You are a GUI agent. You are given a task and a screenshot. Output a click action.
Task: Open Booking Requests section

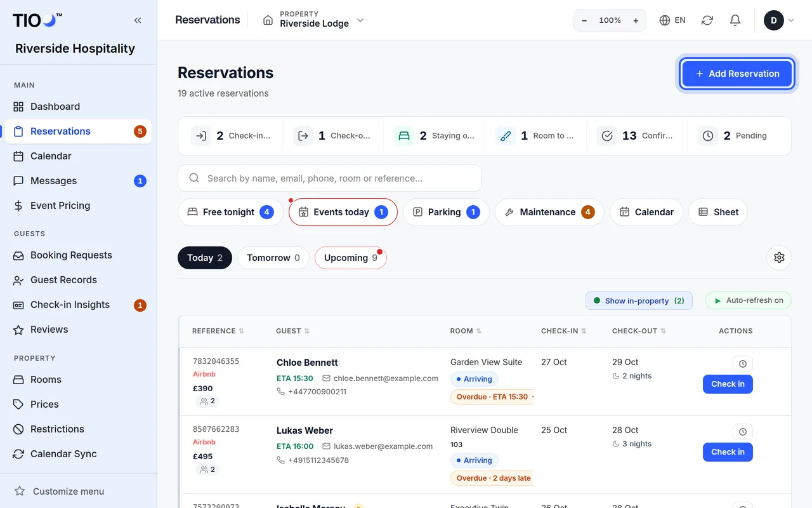coord(78,255)
